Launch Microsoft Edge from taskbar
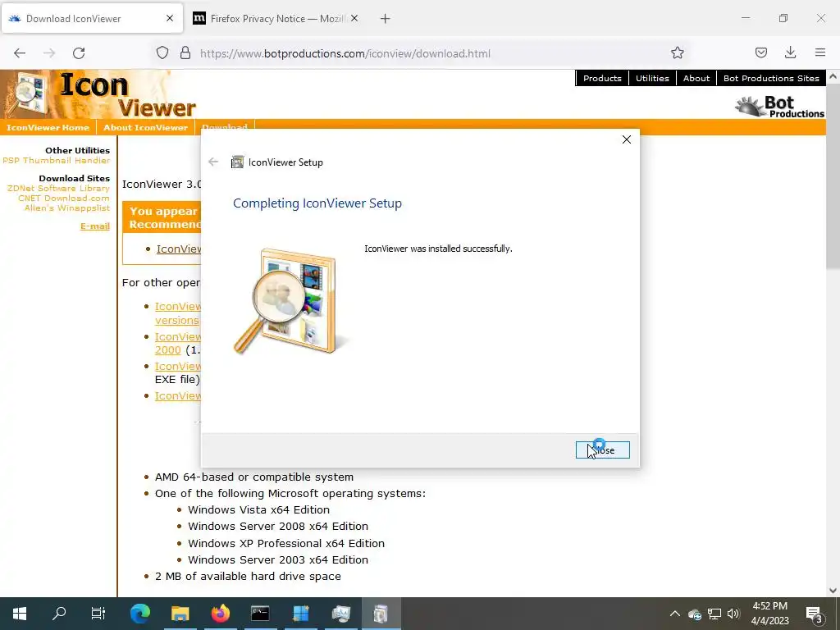The width and height of the screenshot is (840, 630). pyautogui.click(x=139, y=614)
